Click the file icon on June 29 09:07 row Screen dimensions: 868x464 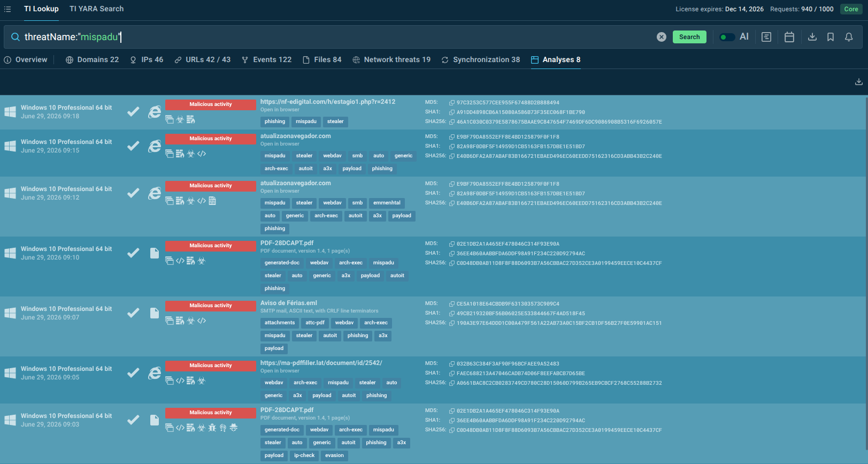coord(155,313)
